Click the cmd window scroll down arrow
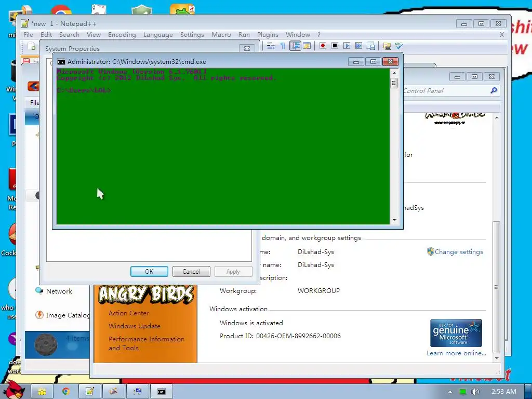 tap(394, 220)
